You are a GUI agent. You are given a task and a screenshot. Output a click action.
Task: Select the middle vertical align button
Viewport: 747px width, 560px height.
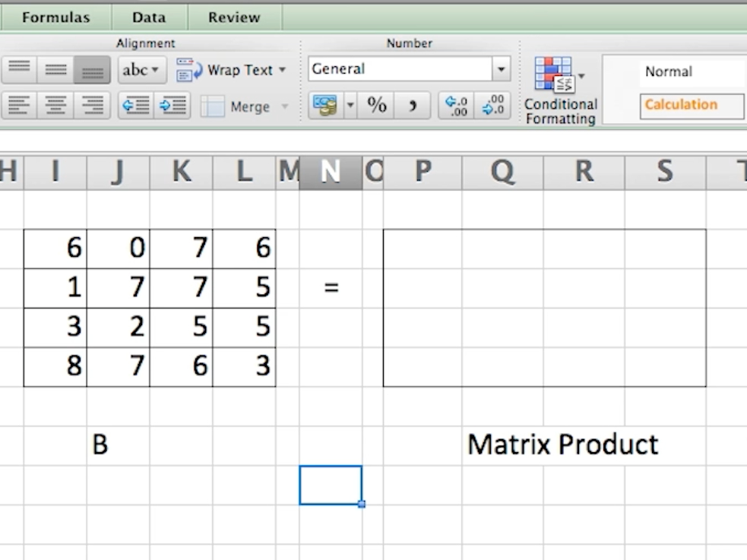(x=55, y=70)
